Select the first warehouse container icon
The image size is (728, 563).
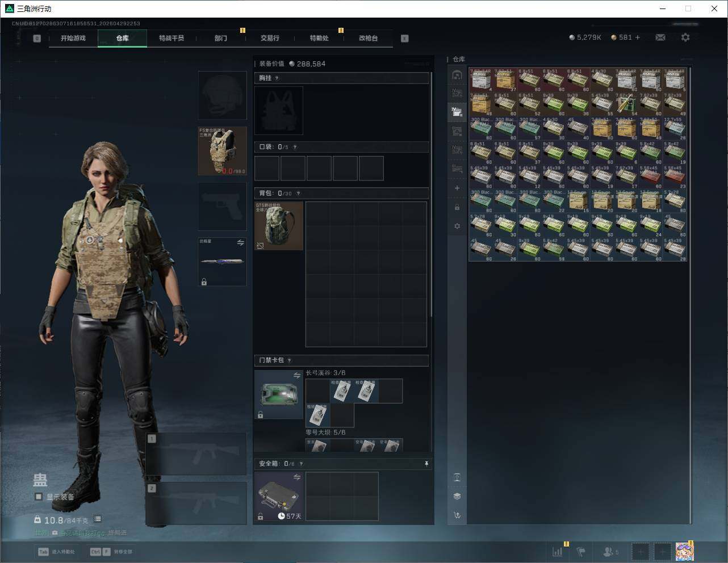click(x=457, y=74)
